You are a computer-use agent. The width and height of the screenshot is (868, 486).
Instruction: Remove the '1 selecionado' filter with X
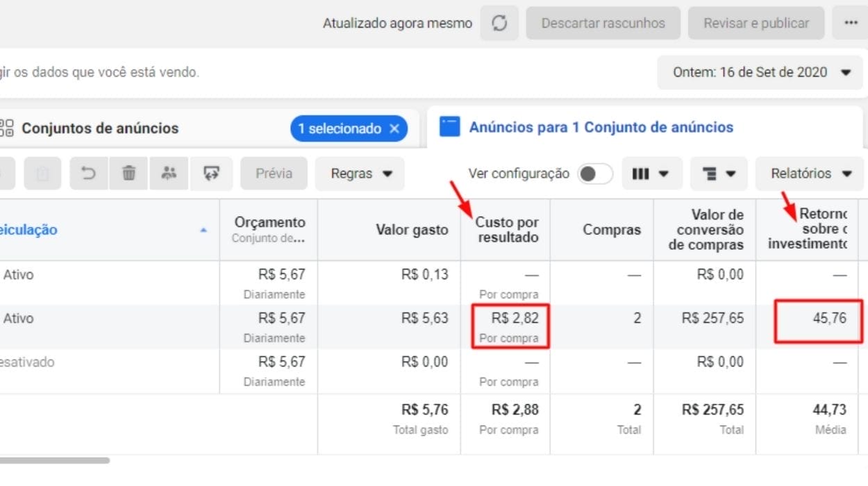tap(394, 128)
